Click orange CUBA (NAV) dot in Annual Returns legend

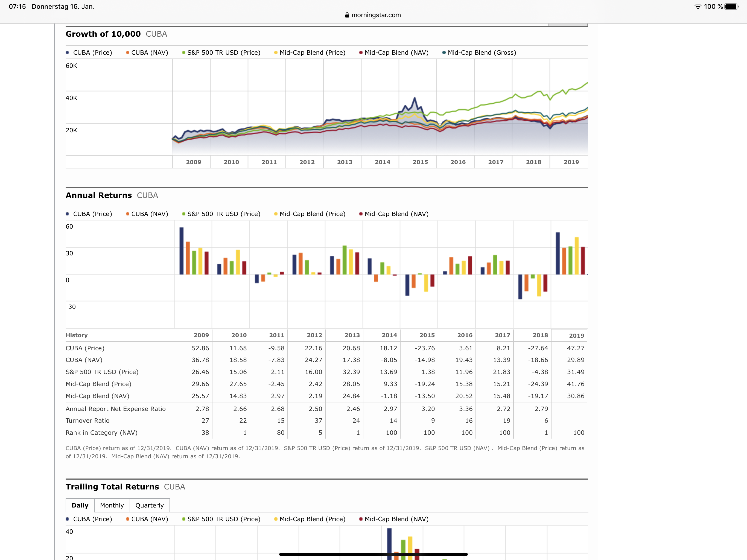128,214
